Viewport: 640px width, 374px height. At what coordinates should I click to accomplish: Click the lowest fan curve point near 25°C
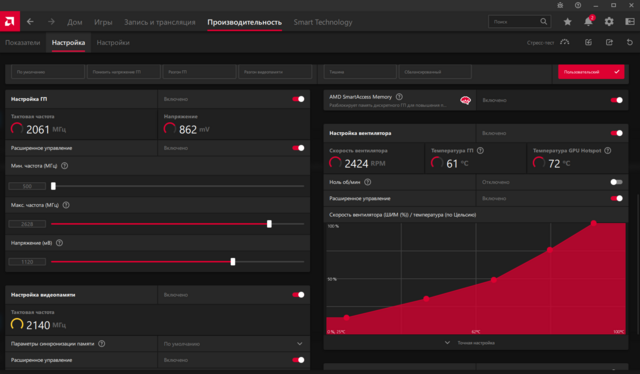click(x=347, y=317)
